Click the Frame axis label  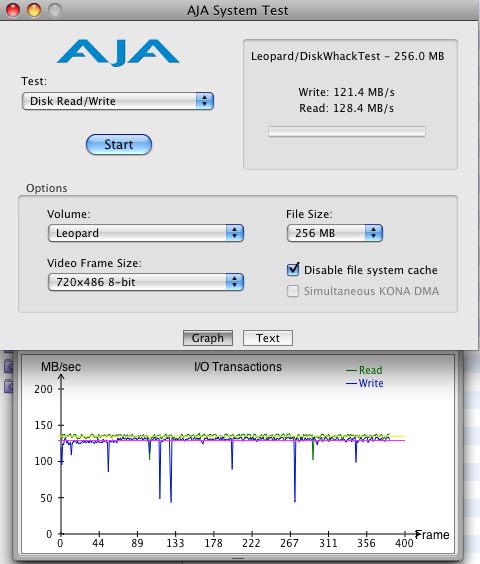coord(432,535)
